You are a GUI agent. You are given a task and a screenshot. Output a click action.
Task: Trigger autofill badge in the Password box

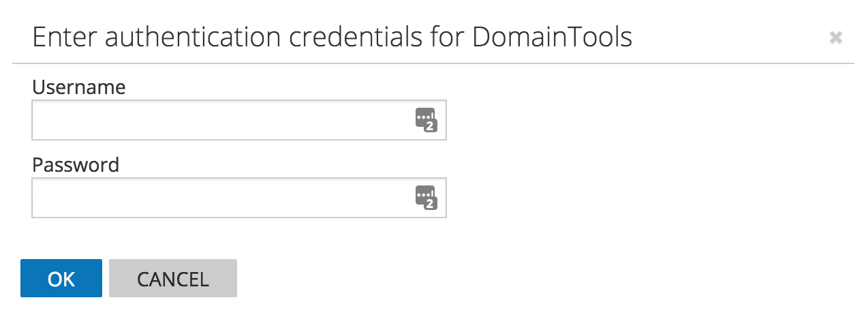[x=426, y=198]
